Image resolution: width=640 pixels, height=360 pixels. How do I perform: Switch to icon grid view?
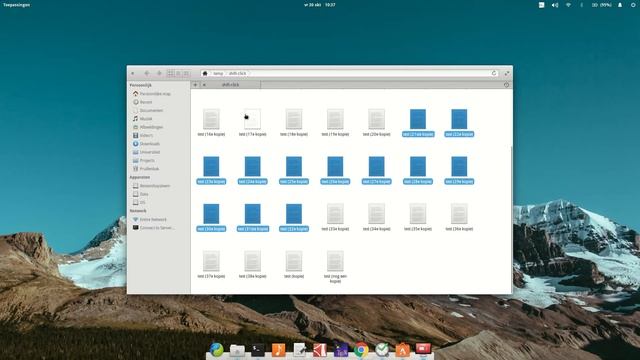(x=171, y=73)
